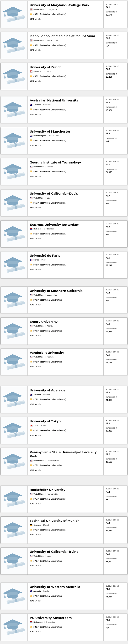Click the France flag next to Université de Paris
This screenshot has width=128, height=644.
[x=30, y=260]
